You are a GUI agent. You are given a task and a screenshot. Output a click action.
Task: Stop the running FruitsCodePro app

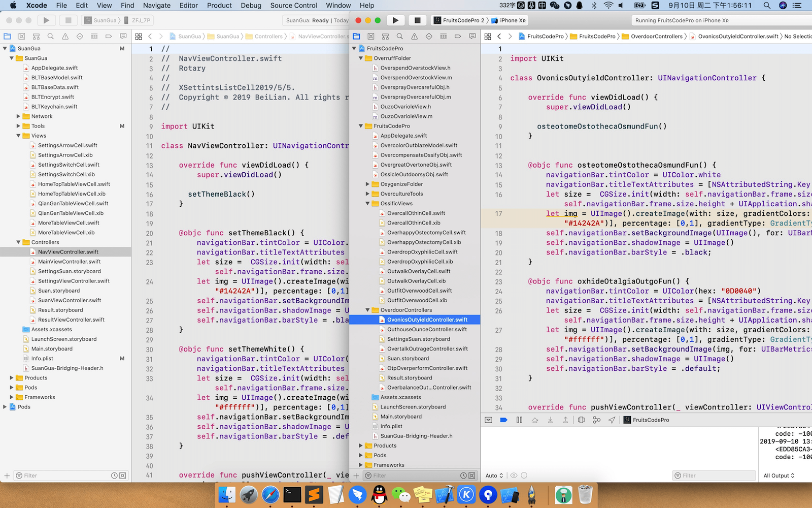coord(417,20)
